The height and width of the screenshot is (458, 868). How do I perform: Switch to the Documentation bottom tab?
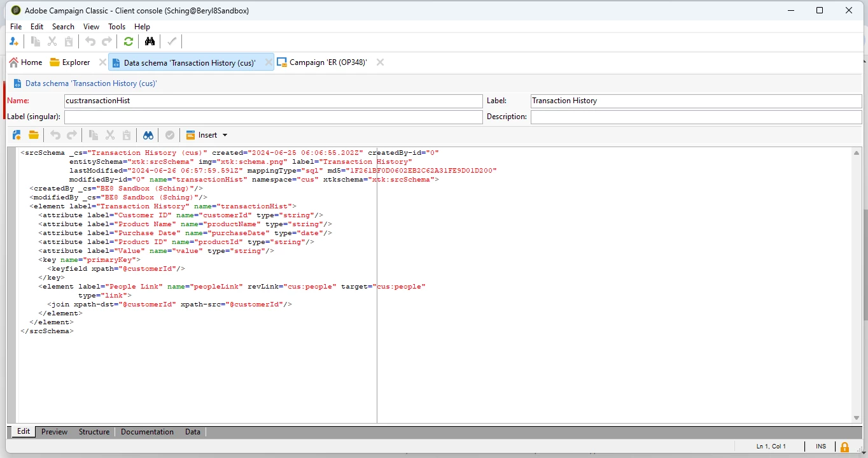(x=147, y=432)
